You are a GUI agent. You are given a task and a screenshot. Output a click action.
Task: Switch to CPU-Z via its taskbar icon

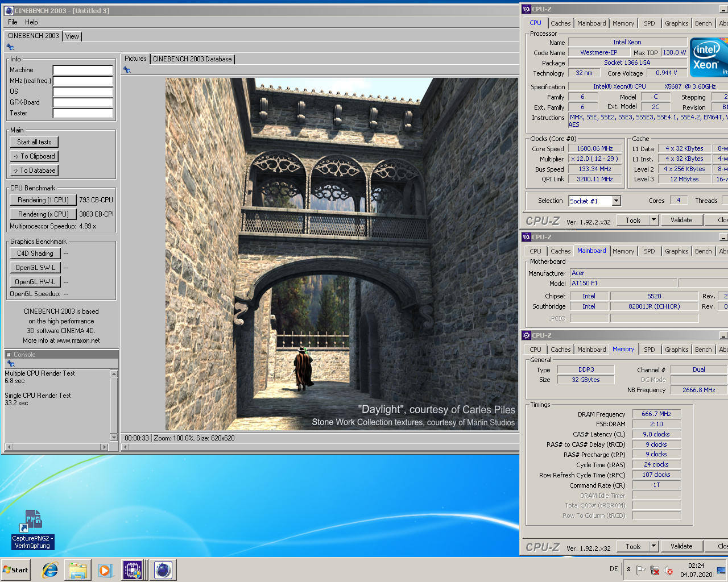133,570
